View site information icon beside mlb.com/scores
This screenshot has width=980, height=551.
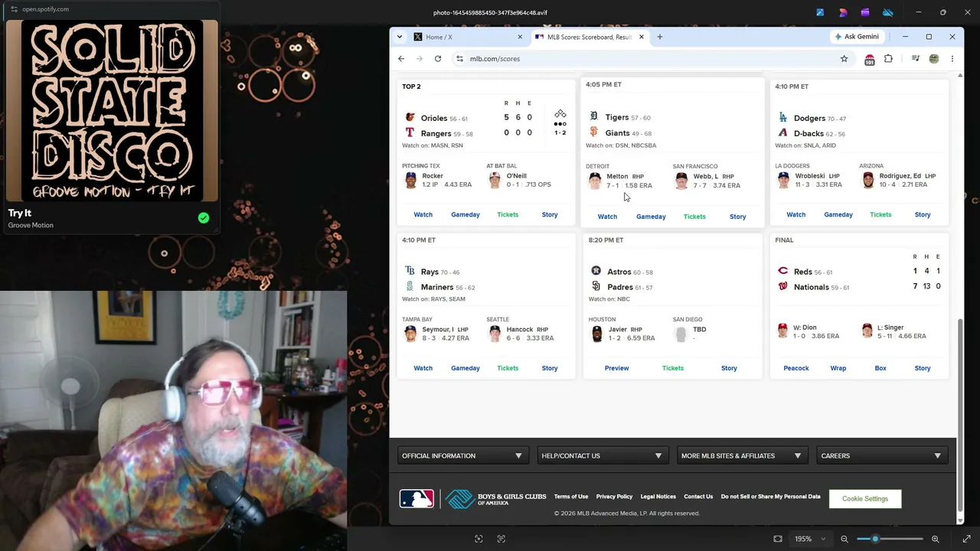[459, 59]
